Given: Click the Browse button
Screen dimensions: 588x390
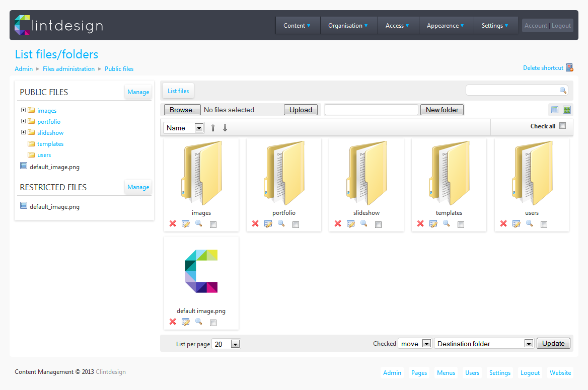Looking at the screenshot, I should point(182,110).
